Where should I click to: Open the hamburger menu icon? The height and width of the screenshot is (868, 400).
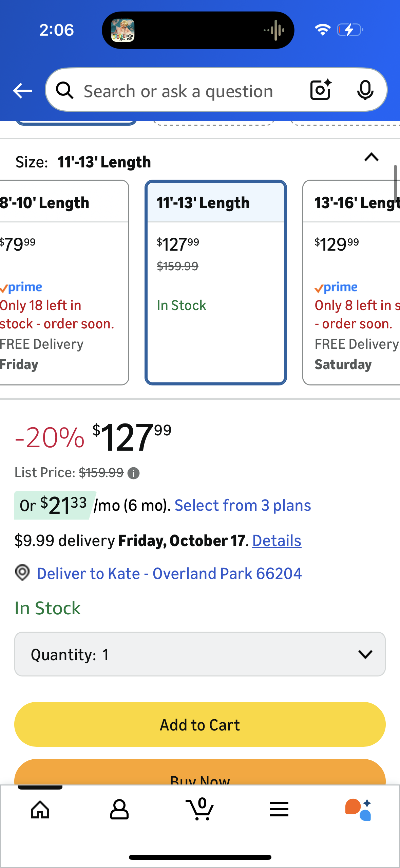tap(279, 810)
